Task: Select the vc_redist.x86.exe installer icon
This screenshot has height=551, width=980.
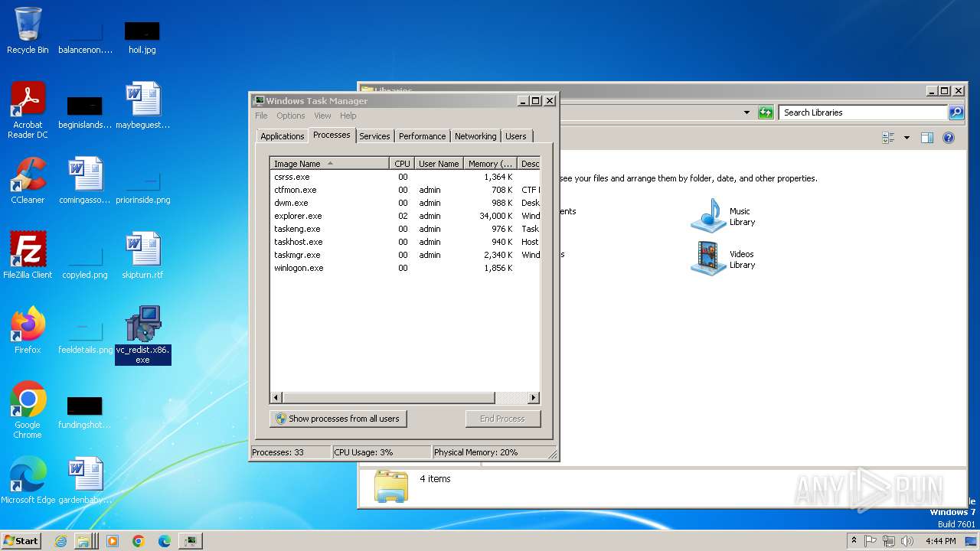Action: (143, 335)
